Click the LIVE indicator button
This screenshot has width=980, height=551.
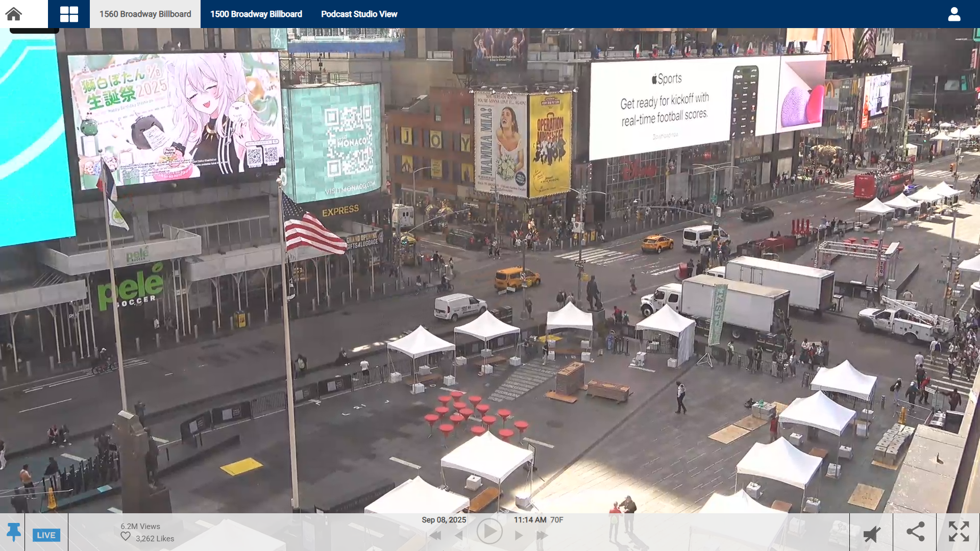pos(46,535)
